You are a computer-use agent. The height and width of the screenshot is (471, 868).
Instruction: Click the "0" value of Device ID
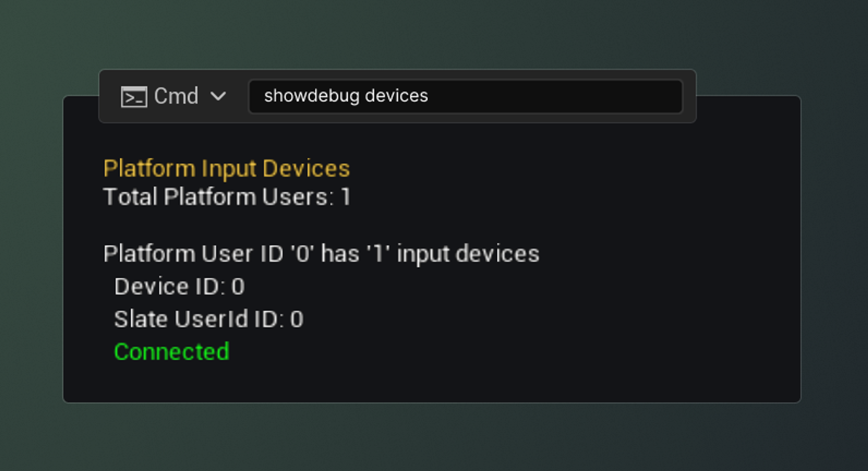pos(238,287)
